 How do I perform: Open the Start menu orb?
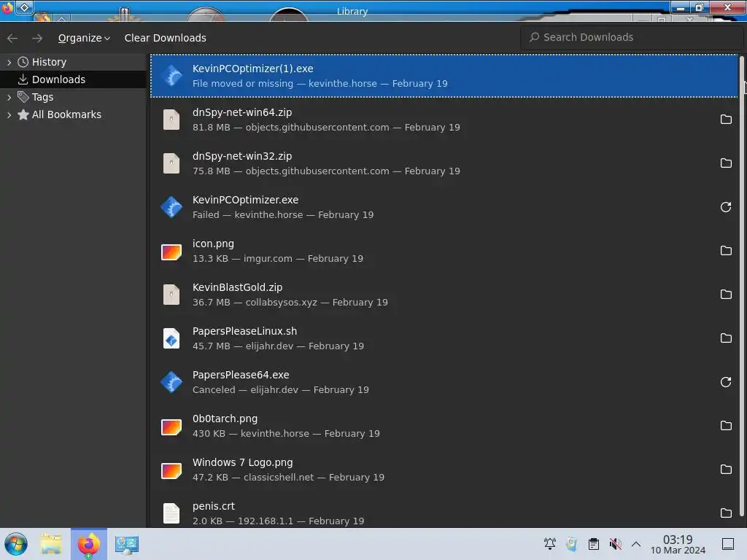[16, 544]
